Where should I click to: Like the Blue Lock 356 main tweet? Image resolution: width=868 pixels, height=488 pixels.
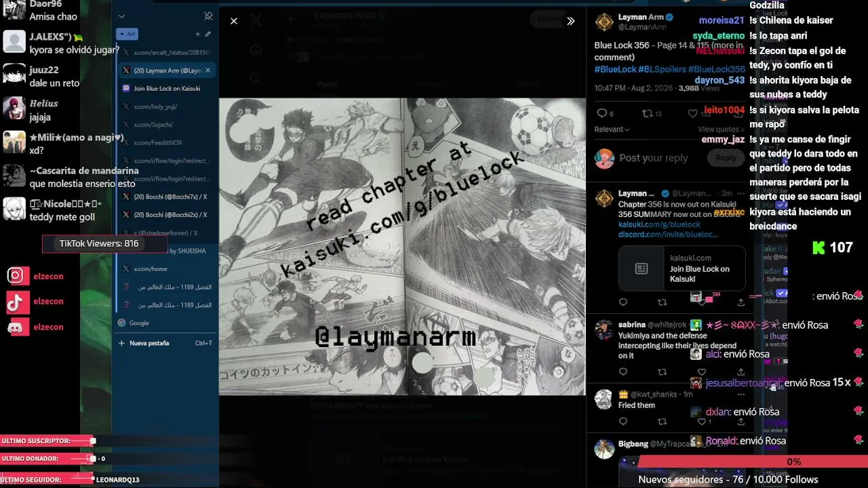(x=693, y=114)
